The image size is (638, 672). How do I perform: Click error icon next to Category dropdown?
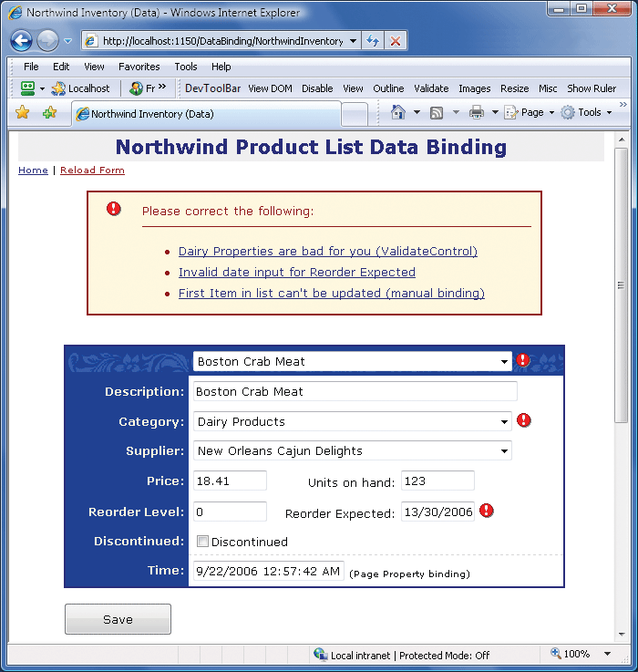pyautogui.click(x=523, y=420)
